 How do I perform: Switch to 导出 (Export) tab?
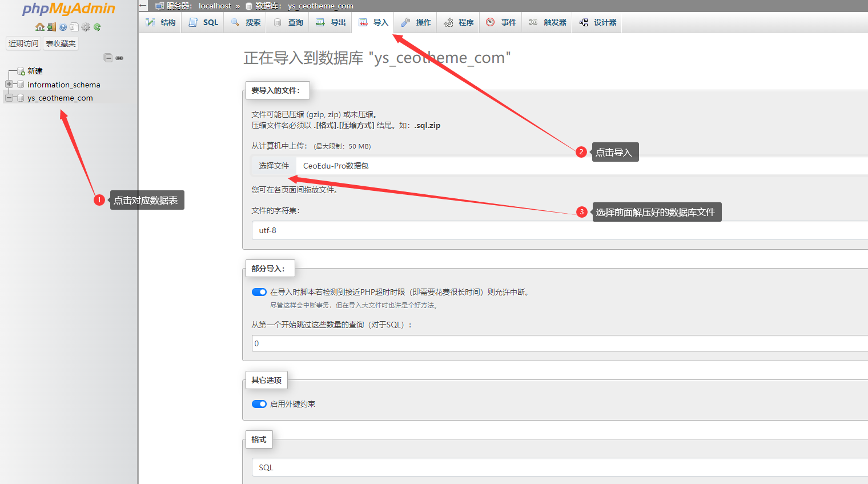[x=331, y=22]
